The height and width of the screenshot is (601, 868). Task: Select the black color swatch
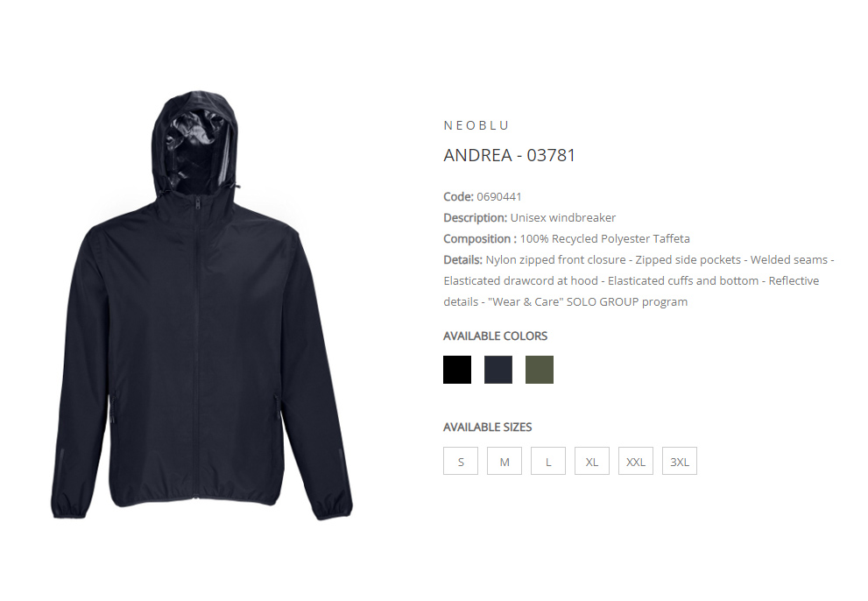456,370
